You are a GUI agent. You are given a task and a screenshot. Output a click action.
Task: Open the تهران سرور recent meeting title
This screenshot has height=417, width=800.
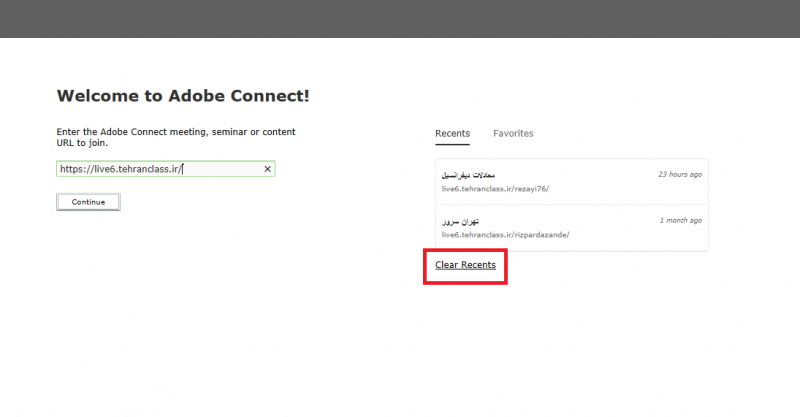pos(460,220)
